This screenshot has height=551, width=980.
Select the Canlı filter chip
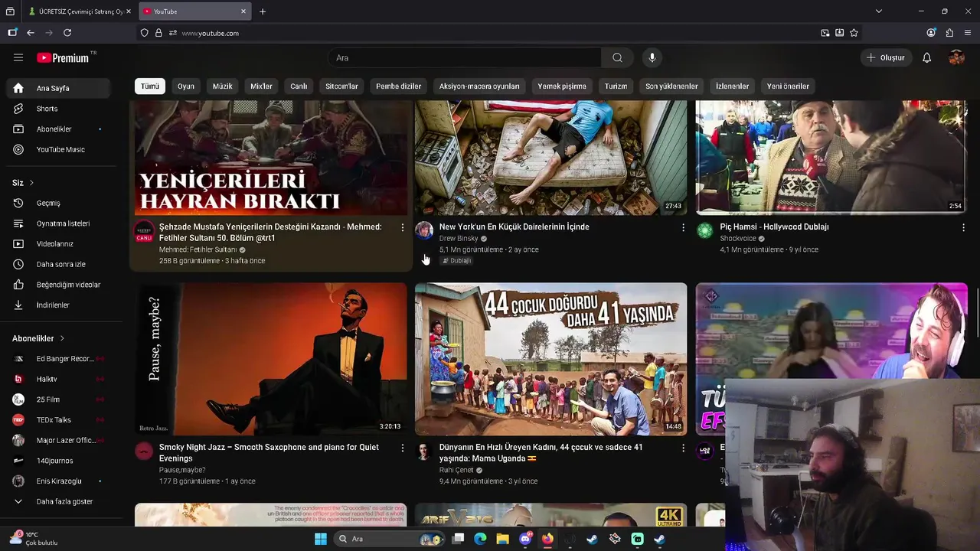299,86
